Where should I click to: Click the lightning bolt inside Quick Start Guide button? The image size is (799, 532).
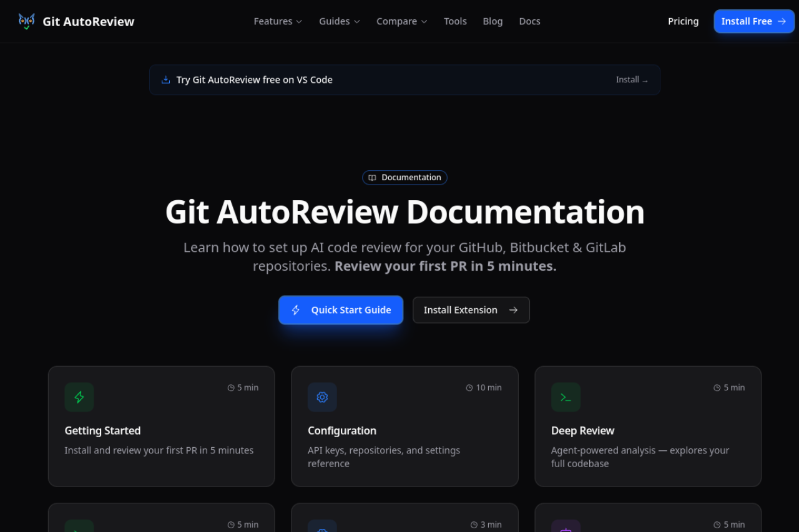point(295,309)
